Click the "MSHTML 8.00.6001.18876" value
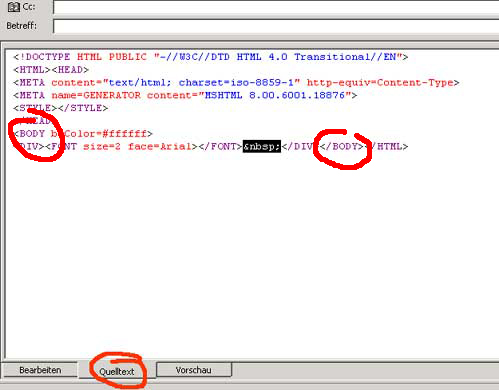Image resolution: width=499 pixels, height=390 pixels. [x=275, y=95]
